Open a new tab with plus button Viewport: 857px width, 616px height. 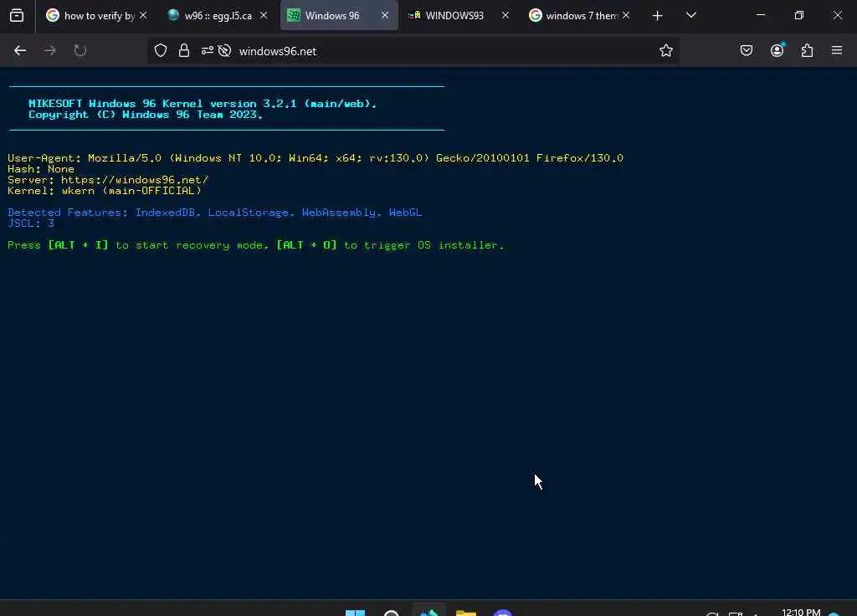click(658, 15)
